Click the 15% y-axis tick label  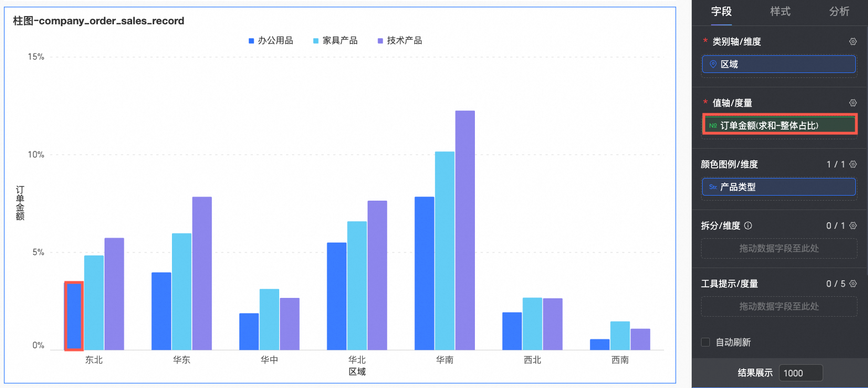pos(36,57)
